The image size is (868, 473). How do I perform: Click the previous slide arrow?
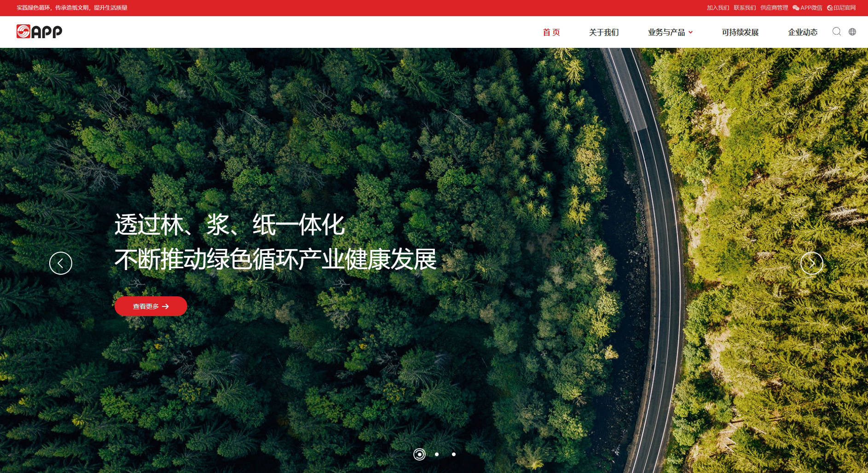pyautogui.click(x=61, y=263)
